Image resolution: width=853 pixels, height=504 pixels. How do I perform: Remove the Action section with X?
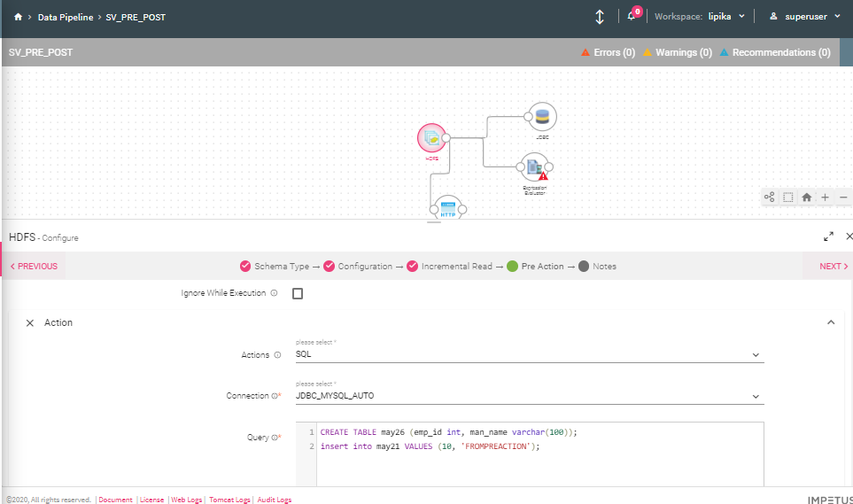click(x=30, y=322)
